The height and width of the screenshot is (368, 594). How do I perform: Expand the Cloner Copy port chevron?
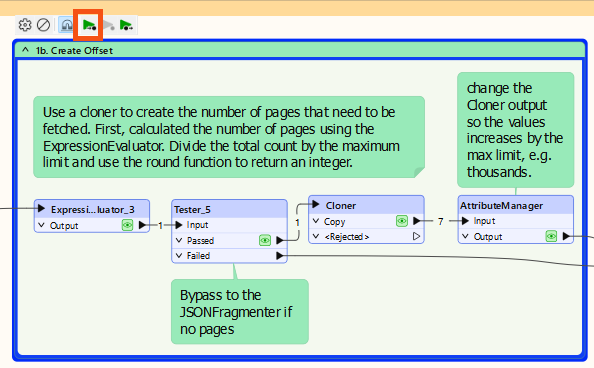316,221
